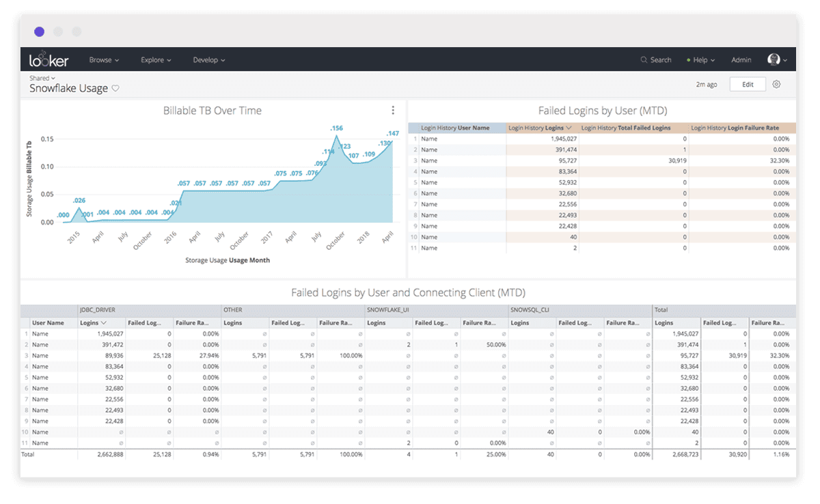820x504 pixels.
Task: Open the Admin page link
Action: [741, 59]
